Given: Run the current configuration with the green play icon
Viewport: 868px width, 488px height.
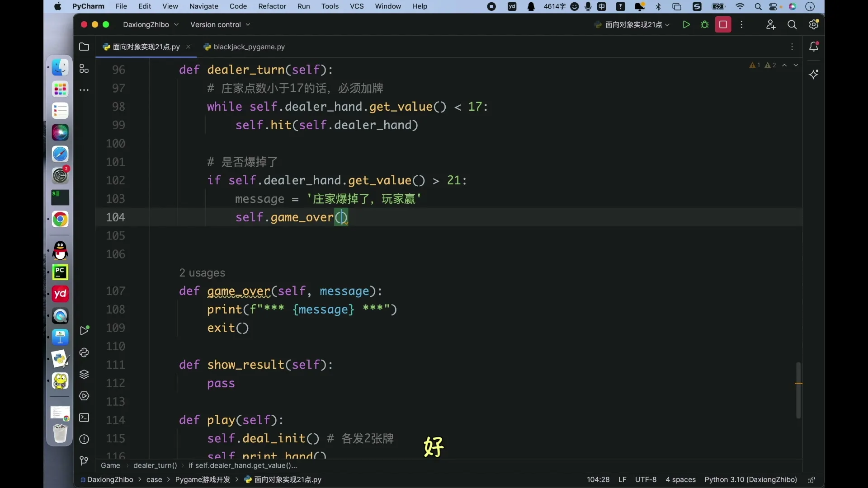Looking at the screenshot, I should (686, 25).
